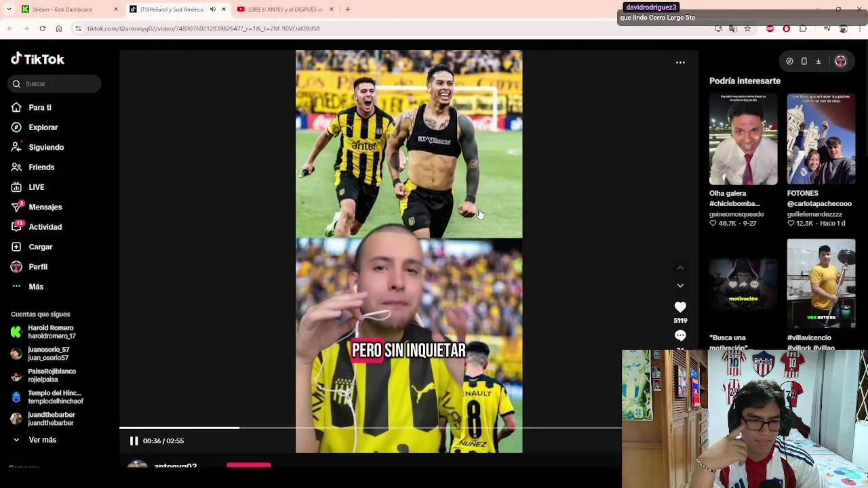Viewport: 868px width, 488px height.
Task: Open browser media controls icon
Action: [x=827, y=28]
